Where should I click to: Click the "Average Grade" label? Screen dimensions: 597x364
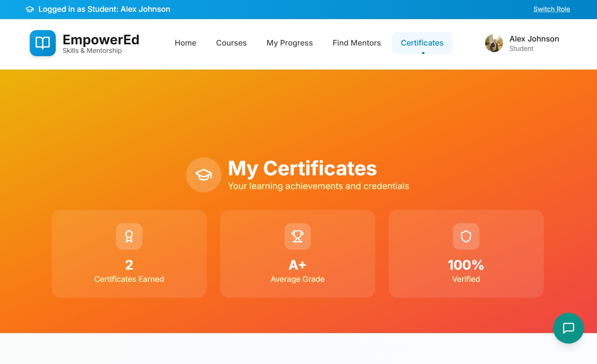(x=297, y=279)
